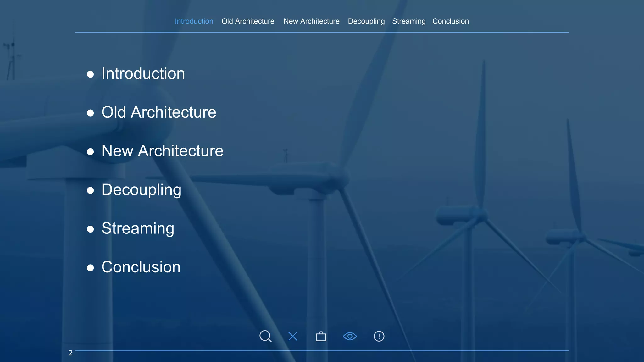644x362 pixels.
Task: Click the bullet dot beside Conclusion
Action: coord(90,268)
